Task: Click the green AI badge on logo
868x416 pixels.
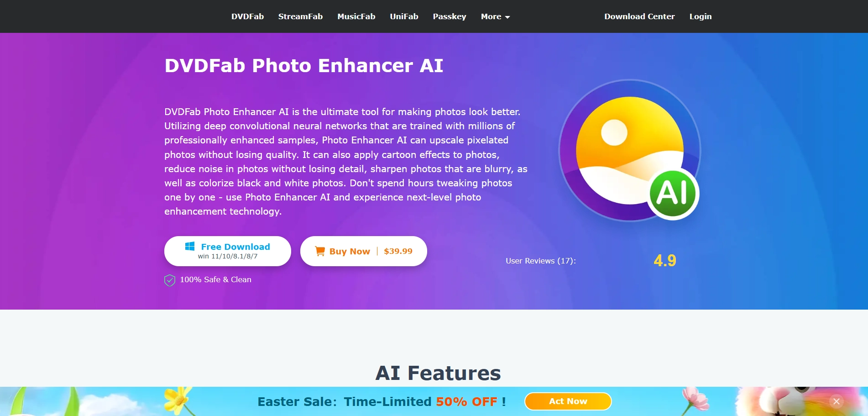Action: 673,194
